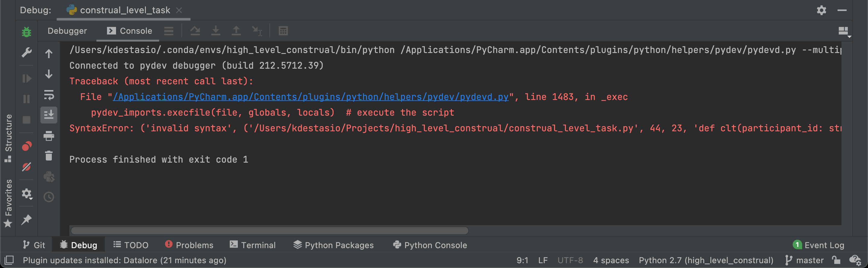Open the pydevd.py file path link
Viewport: 868px width, 268px height.
click(x=310, y=97)
